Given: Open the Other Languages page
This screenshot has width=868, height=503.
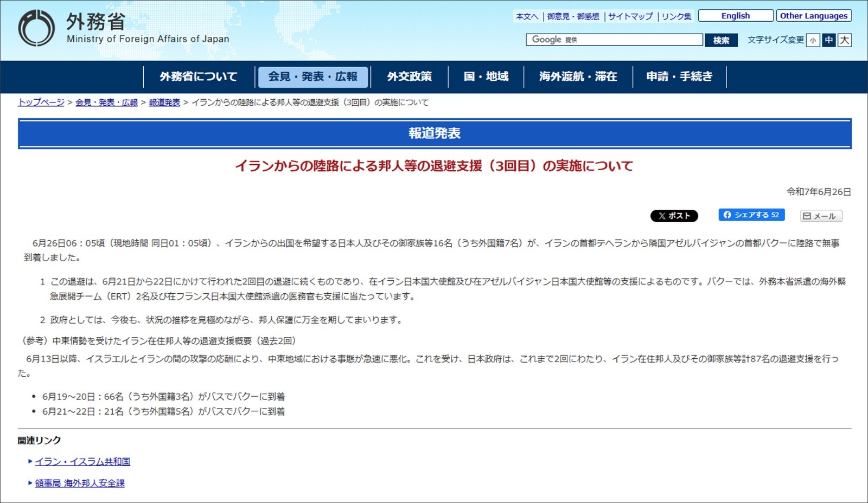Looking at the screenshot, I should point(813,16).
